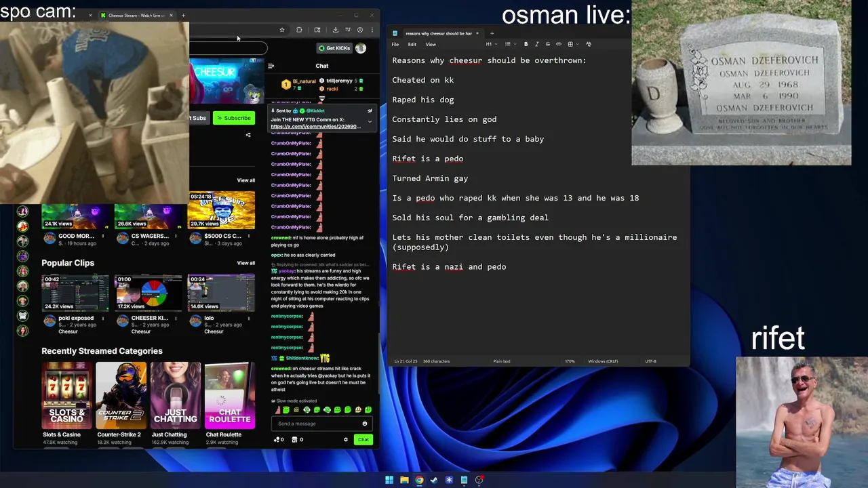This screenshot has width=868, height=488.
Task: Add a new Notepad tab
Action: (x=492, y=33)
